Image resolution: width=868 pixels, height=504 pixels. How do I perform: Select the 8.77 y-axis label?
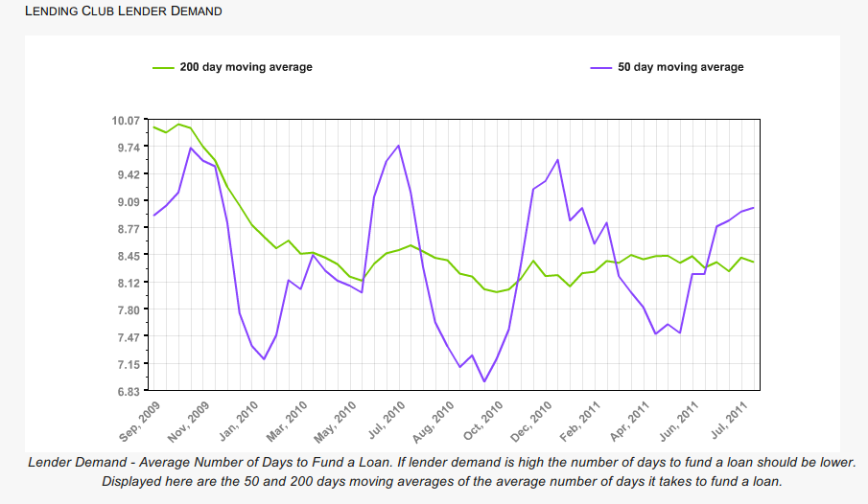point(129,228)
